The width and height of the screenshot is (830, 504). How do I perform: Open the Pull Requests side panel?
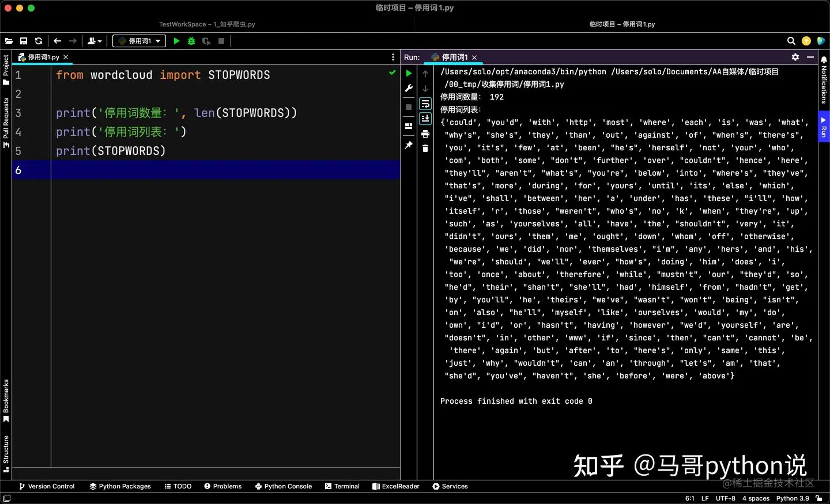pyautogui.click(x=6, y=123)
